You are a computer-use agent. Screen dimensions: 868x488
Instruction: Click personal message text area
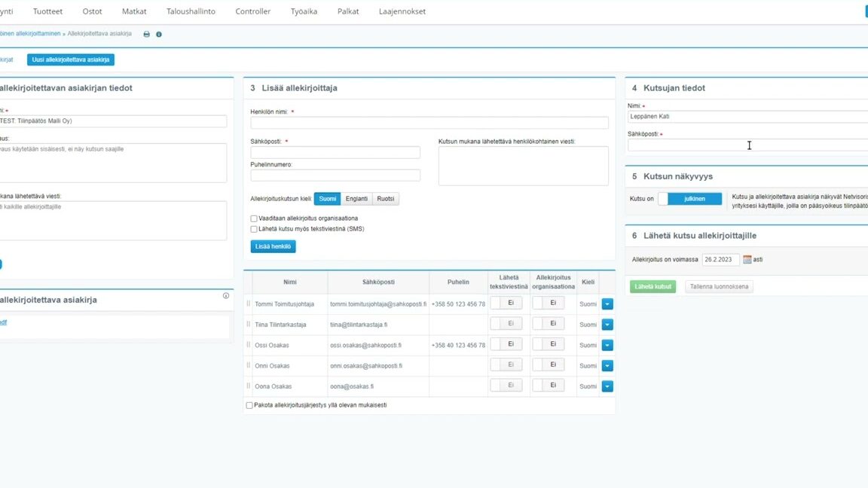click(x=523, y=166)
